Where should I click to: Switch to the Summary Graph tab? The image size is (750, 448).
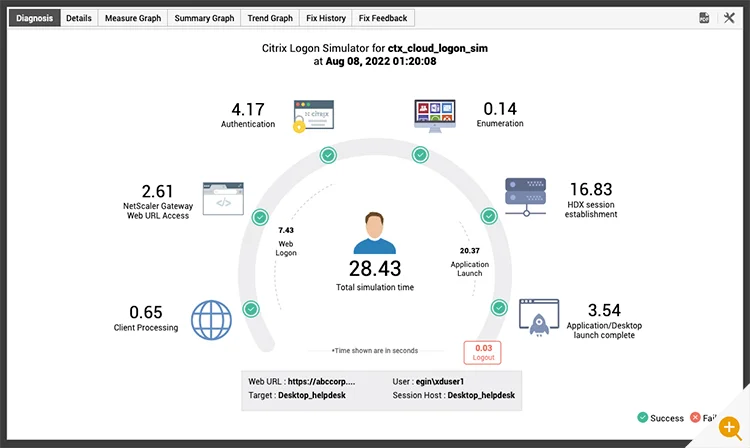tap(204, 18)
